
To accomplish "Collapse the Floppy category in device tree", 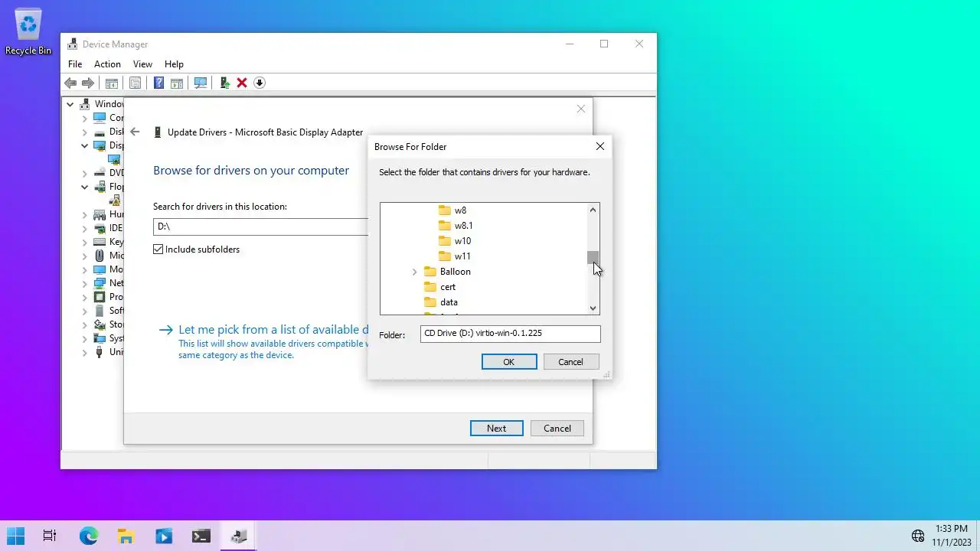I will 85,187.
